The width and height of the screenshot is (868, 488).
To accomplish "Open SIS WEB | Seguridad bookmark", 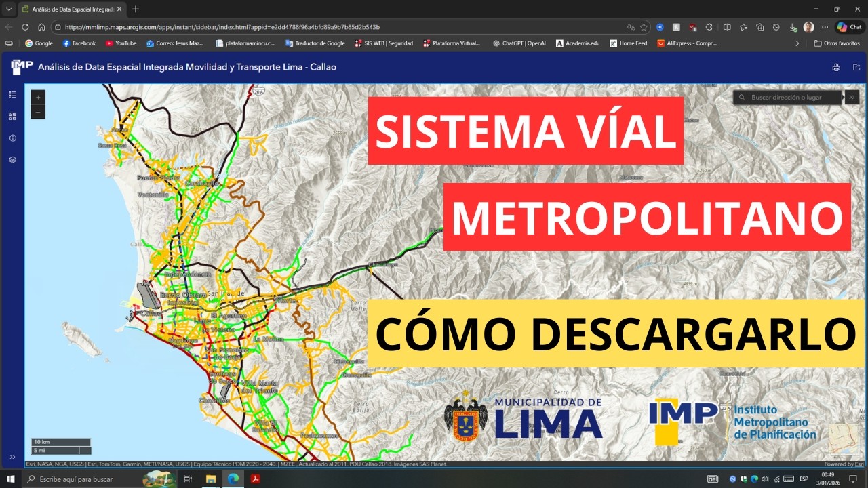I will tap(384, 43).
